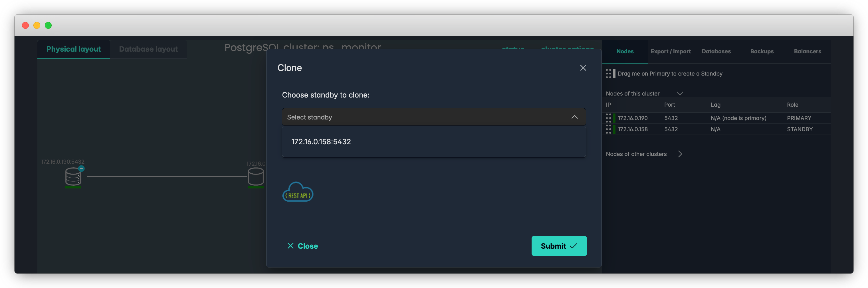This screenshot has height=288, width=868.
Task: Open the Export / Import tab
Action: [671, 51]
